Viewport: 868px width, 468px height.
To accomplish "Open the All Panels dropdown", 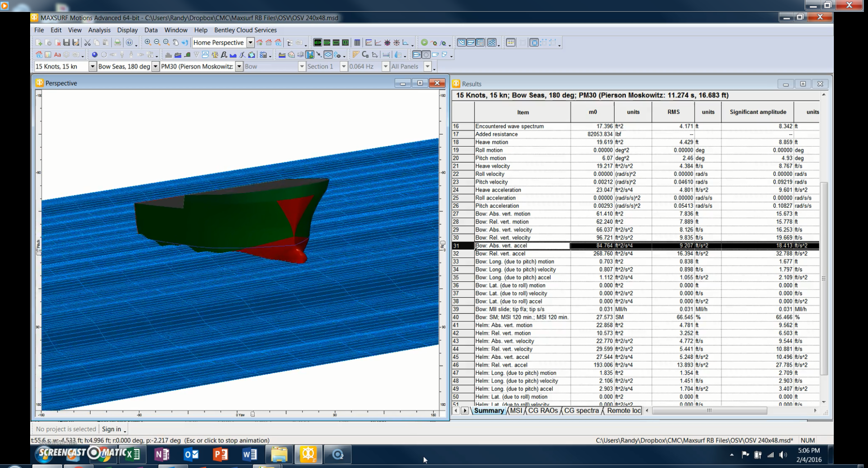I will point(427,67).
